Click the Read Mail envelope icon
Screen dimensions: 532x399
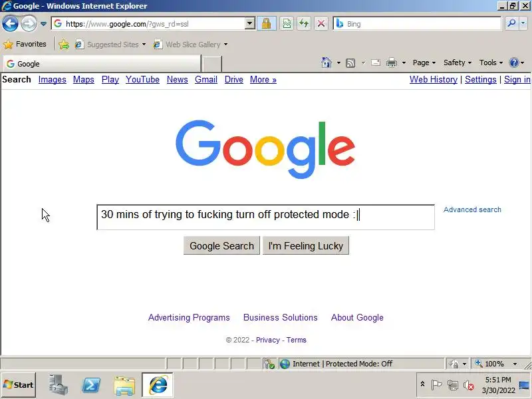pyautogui.click(x=376, y=63)
